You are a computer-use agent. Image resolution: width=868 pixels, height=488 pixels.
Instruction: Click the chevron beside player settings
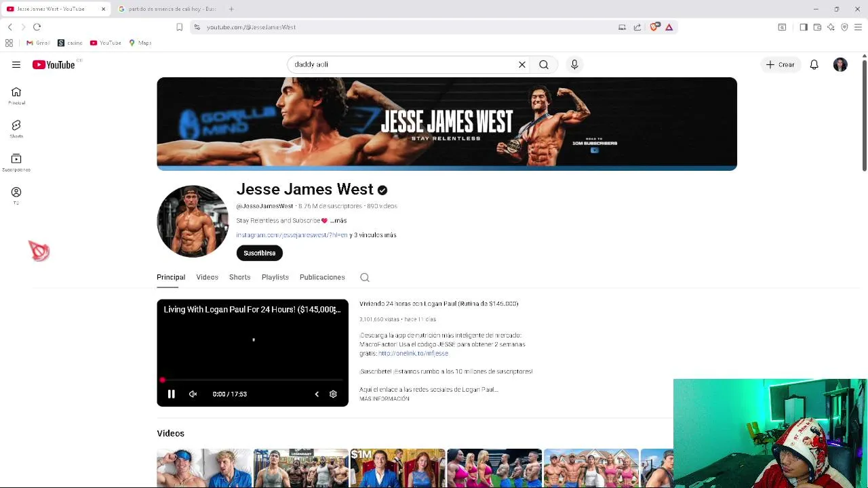[x=317, y=394]
